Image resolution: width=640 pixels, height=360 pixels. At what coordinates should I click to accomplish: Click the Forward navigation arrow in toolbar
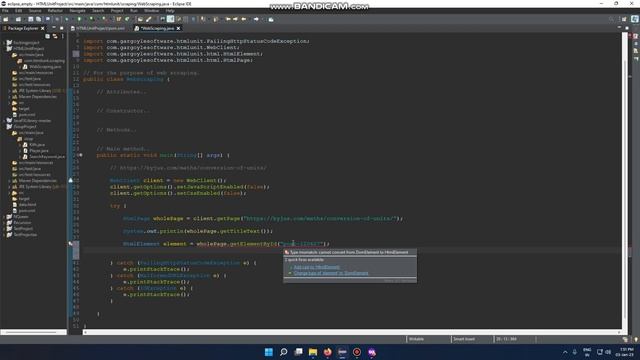256,19
